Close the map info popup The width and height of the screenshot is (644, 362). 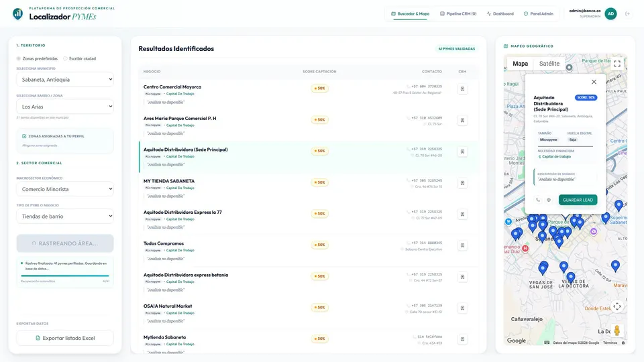click(x=594, y=82)
